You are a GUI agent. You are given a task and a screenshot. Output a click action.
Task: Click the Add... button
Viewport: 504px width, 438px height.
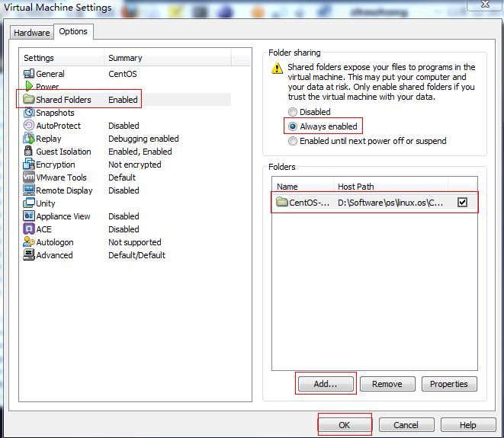[x=326, y=384]
